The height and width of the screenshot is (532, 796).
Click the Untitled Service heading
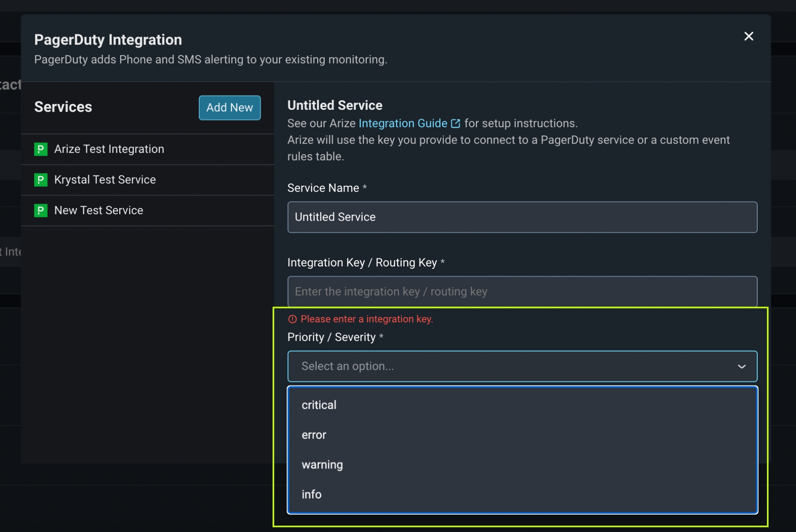(335, 105)
